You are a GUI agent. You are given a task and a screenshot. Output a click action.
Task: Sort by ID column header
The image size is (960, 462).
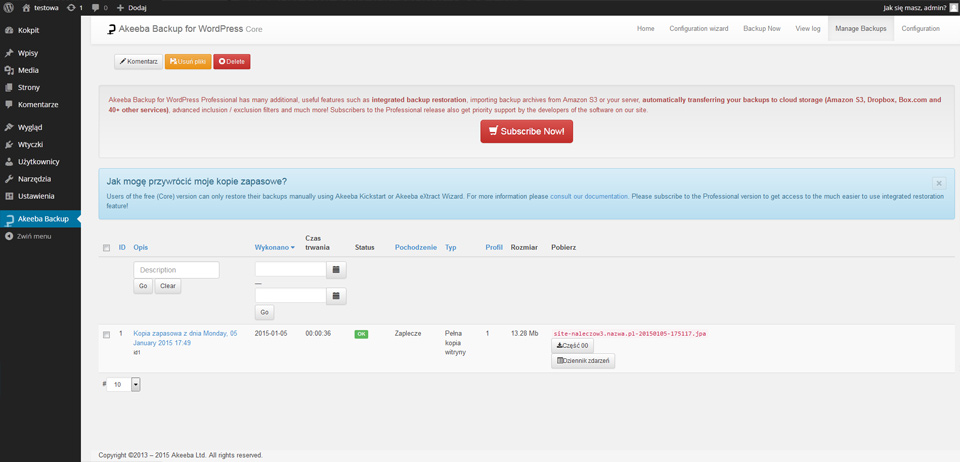(x=122, y=247)
